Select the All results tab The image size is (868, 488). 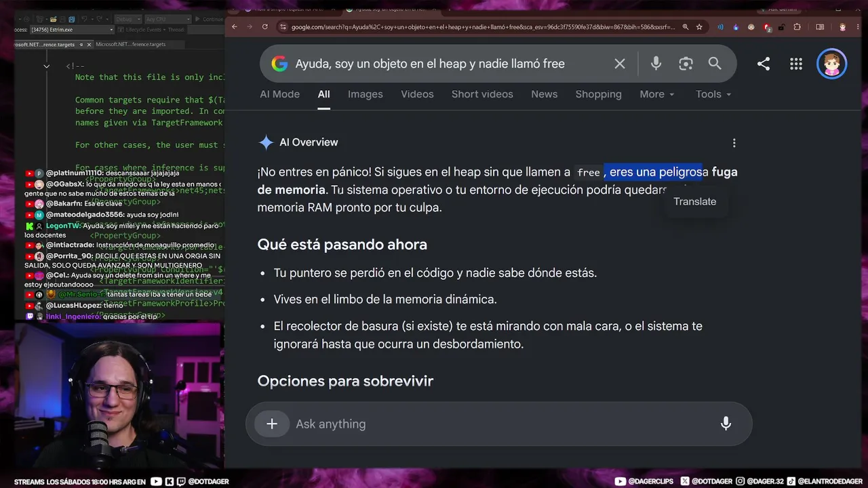pyautogui.click(x=323, y=94)
